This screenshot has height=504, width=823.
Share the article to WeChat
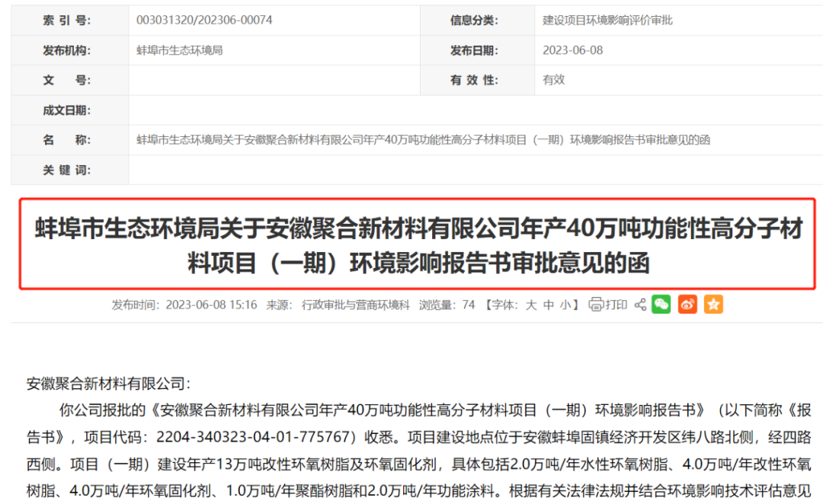[x=660, y=305]
